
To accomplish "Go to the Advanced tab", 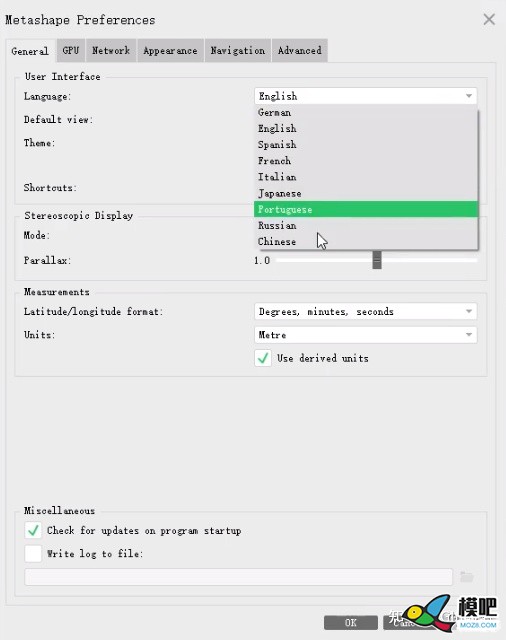I will pyautogui.click(x=300, y=51).
